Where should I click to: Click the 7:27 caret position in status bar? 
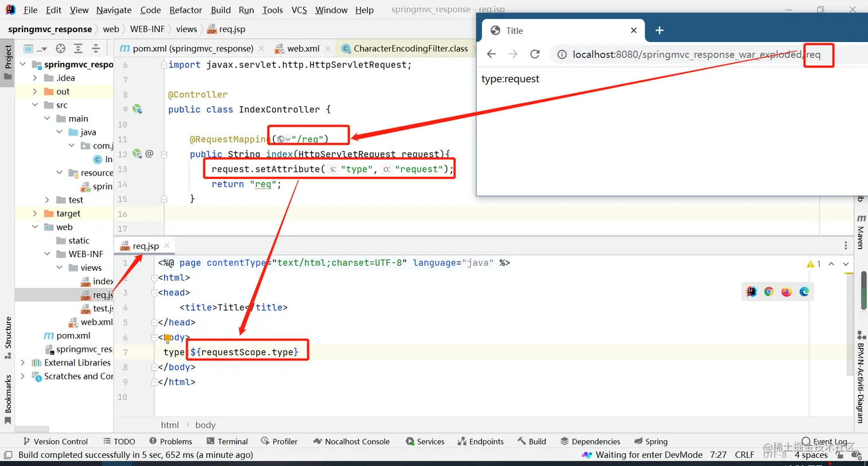click(x=718, y=455)
